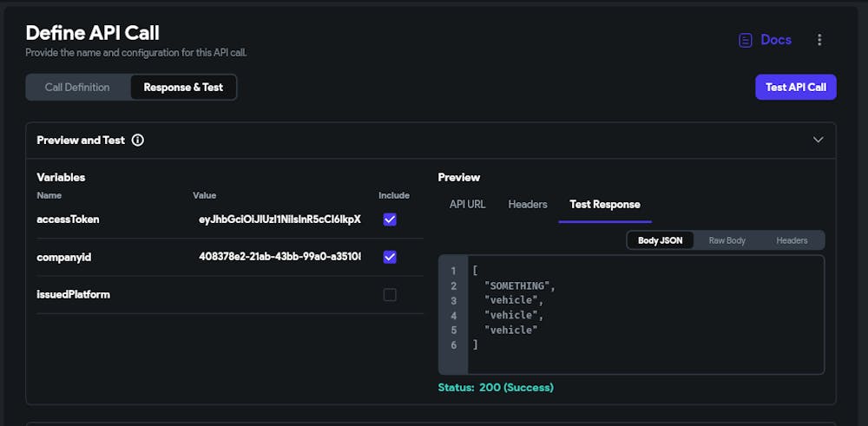Check Include for issuedPlatform
The width and height of the screenshot is (868, 426).
pos(390,295)
